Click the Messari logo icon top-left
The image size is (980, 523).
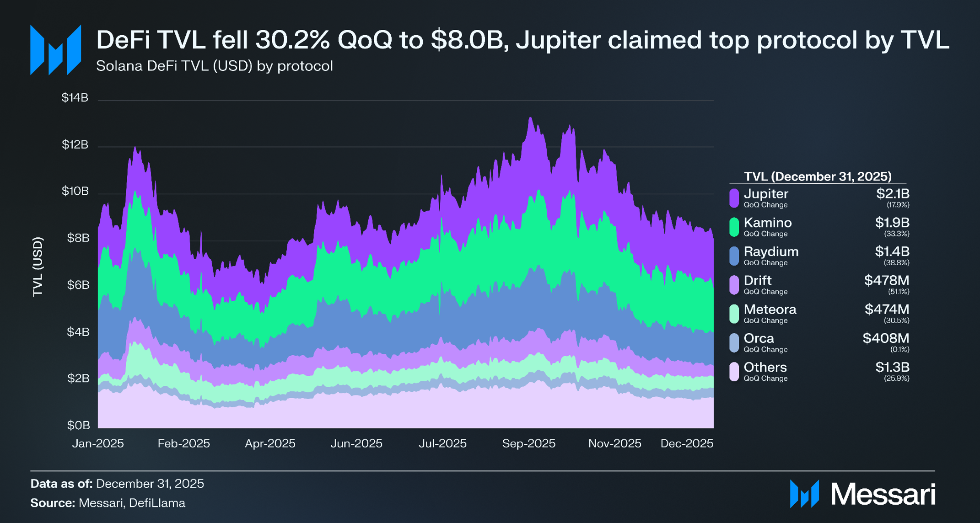(x=55, y=50)
